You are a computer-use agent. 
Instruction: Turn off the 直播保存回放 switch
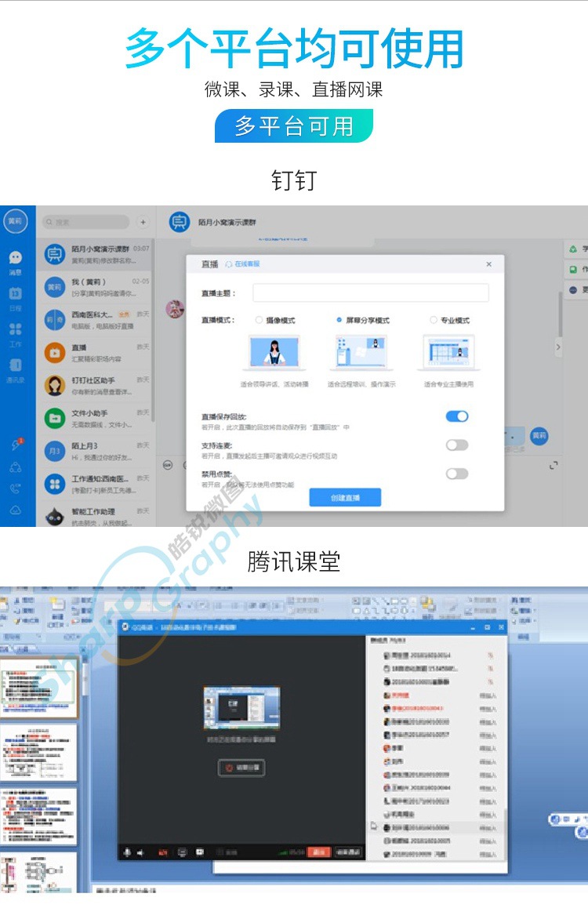(x=457, y=416)
